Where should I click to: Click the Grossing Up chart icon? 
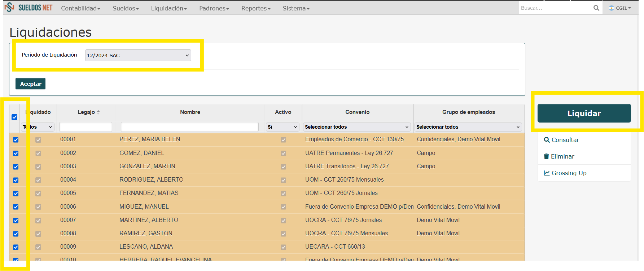[547, 173]
